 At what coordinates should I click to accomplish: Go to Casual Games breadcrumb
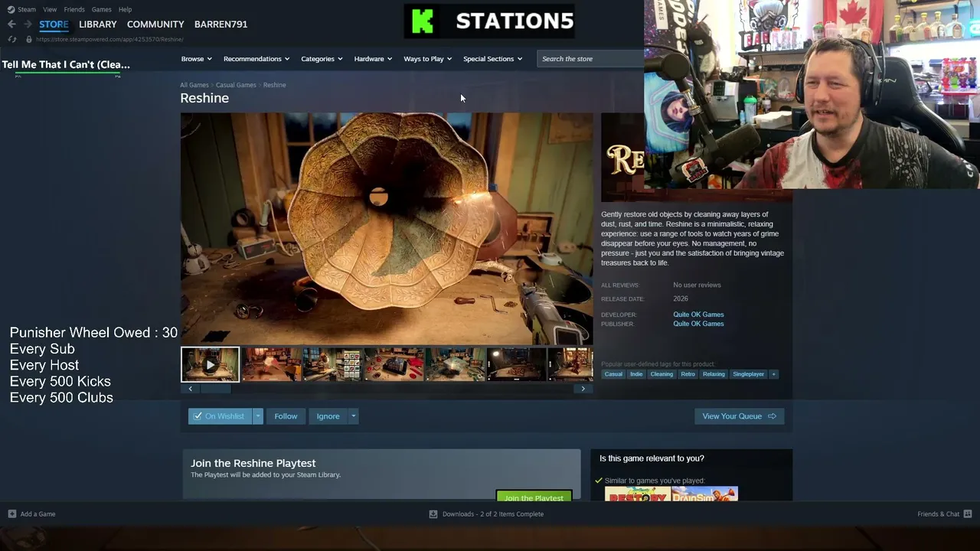click(x=236, y=85)
